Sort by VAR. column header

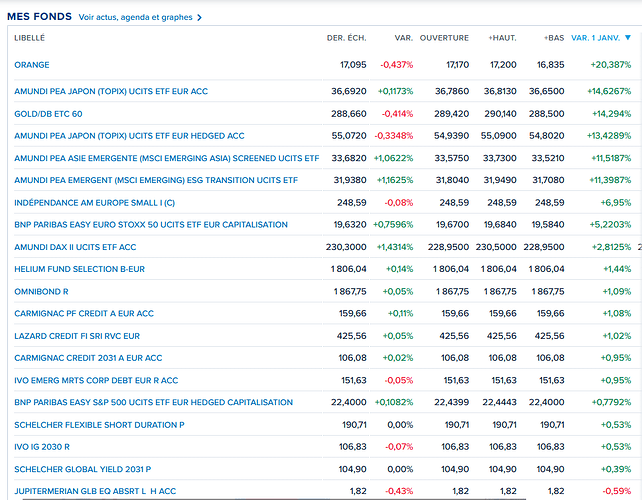404,38
